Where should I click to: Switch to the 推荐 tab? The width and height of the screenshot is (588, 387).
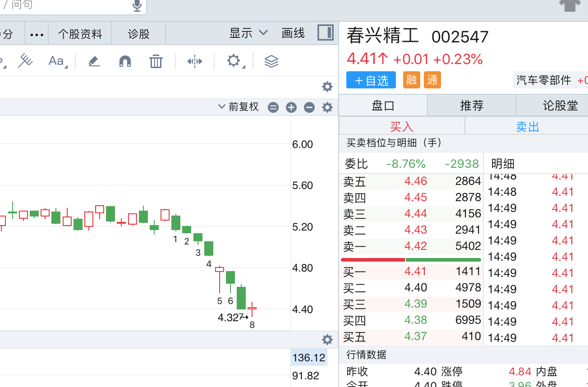(472, 106)
